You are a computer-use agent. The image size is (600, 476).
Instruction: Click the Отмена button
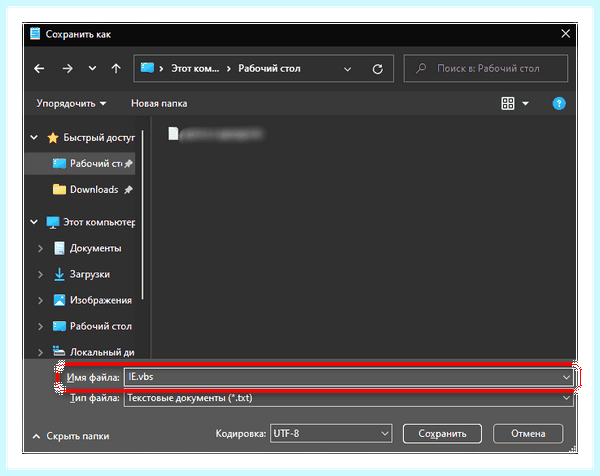pyautogui.click(x=528, y=434)
